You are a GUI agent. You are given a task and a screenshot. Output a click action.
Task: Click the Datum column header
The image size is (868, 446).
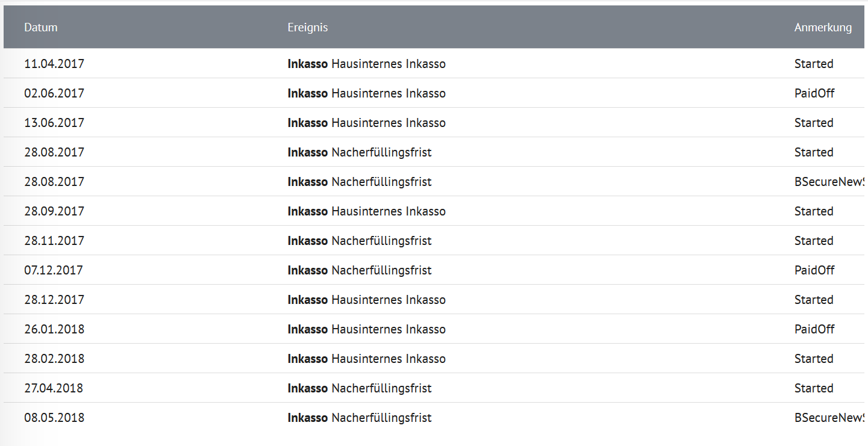[x=41, y=27]
